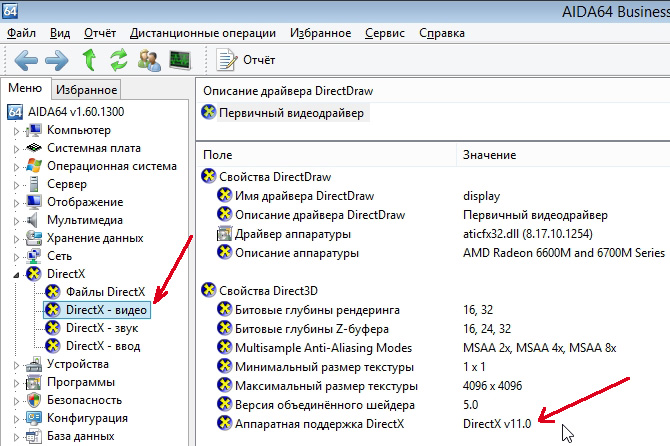
Task: Click the green Up level arrow icon
Action: (x=90, y=60)
